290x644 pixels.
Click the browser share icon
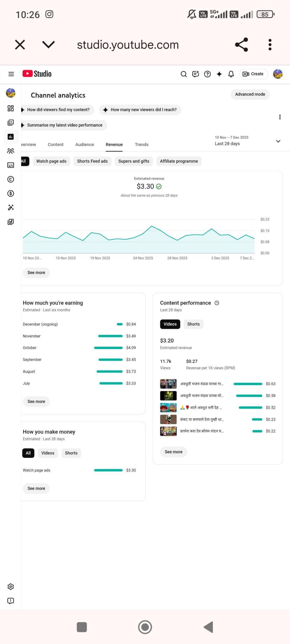(x=241, y=45)
